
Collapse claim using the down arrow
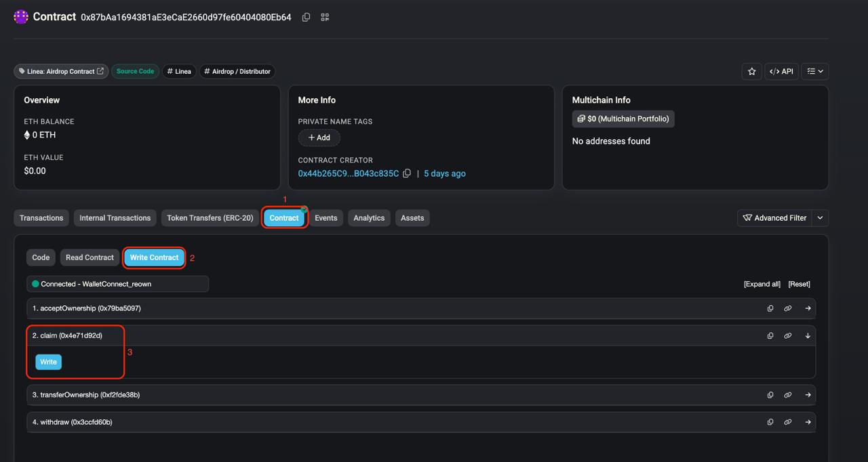pos(808,335)
